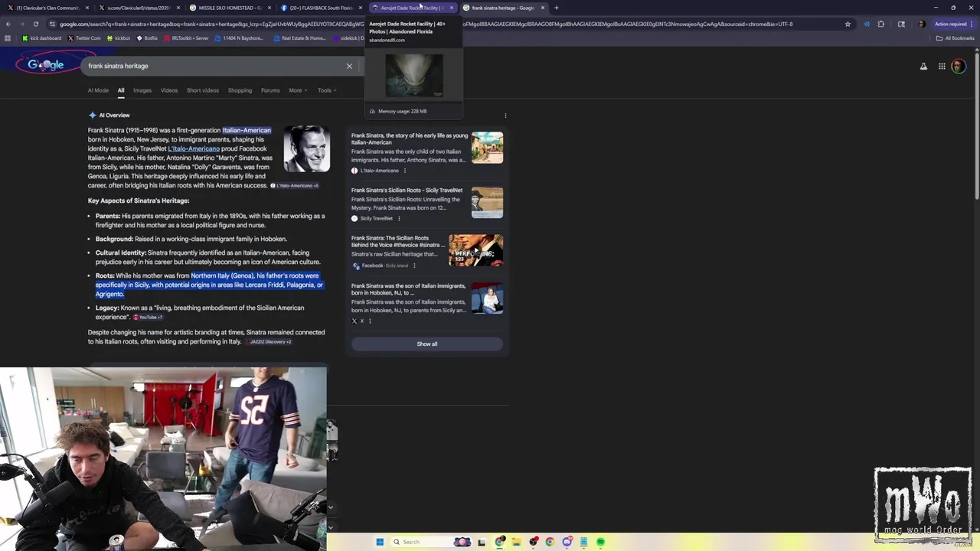
Task: Open OBS Studio from the taskbar
Action: point(534,542)
